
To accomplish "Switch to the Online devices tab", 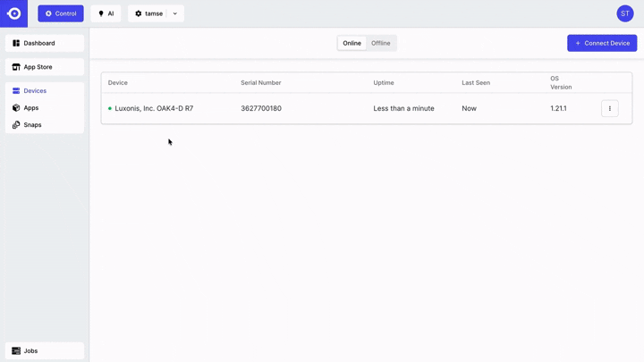I will coord(352,43).
